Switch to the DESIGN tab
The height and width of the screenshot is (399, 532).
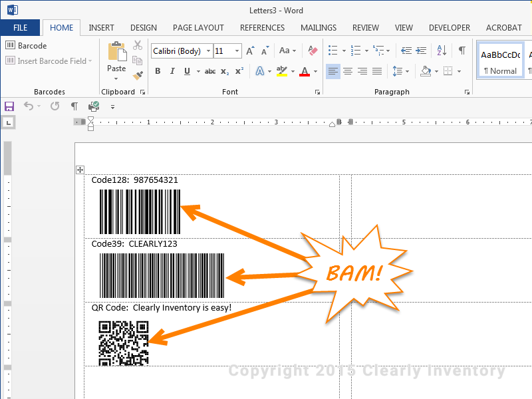pos(144,28)
